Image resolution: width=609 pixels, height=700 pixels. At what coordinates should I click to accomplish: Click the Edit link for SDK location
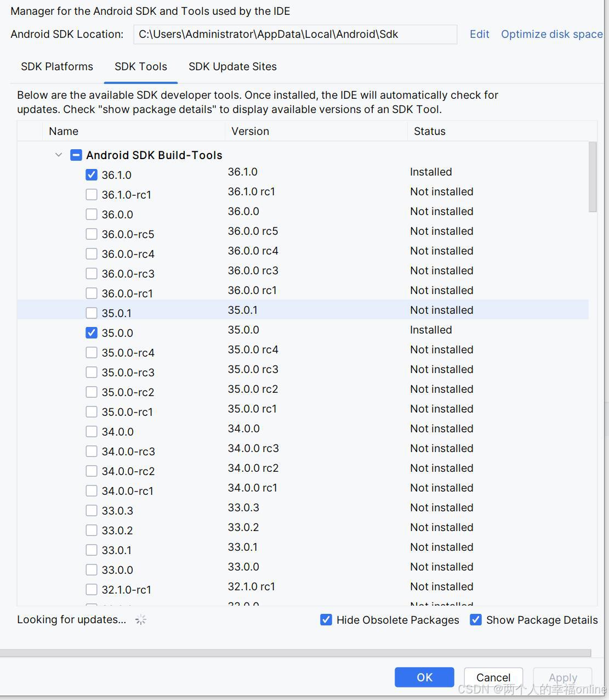pyautogui.click(x=480, y=34)
